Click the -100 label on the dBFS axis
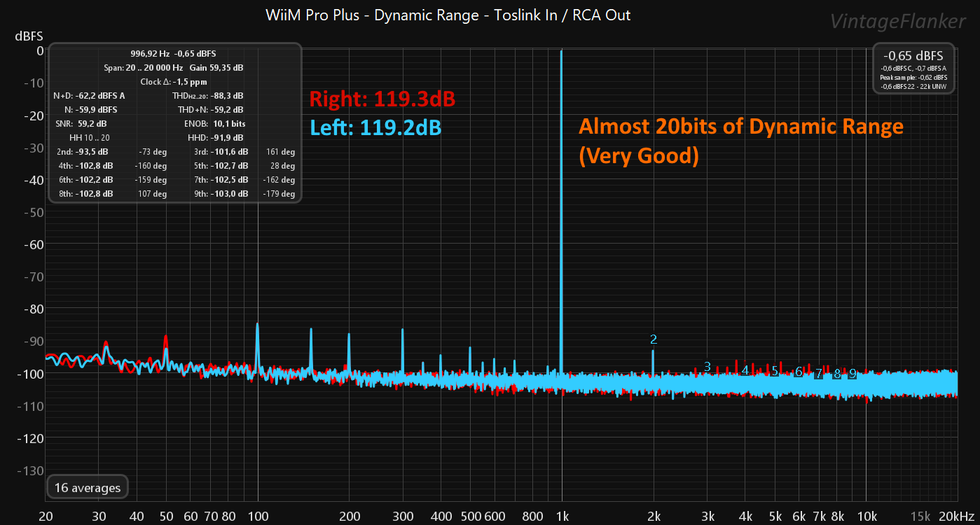Viewport: 980px width, 525px height. (x=31, y=373)
